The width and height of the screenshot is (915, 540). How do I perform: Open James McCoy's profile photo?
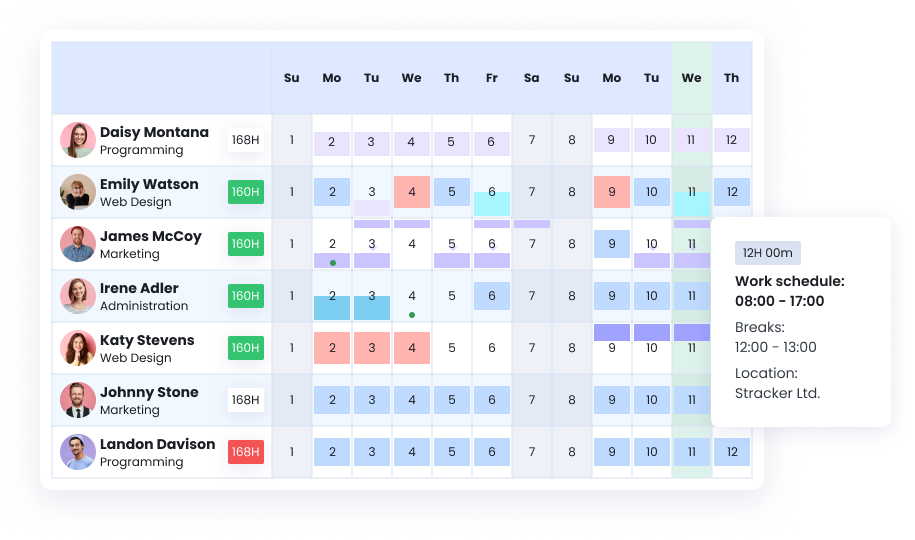click(78, 244)
